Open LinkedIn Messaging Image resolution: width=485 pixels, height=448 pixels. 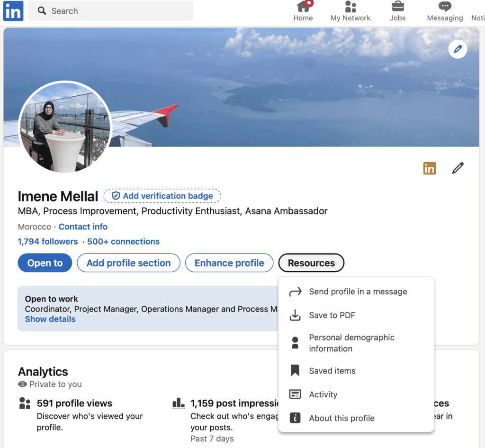tap(444, 10)
